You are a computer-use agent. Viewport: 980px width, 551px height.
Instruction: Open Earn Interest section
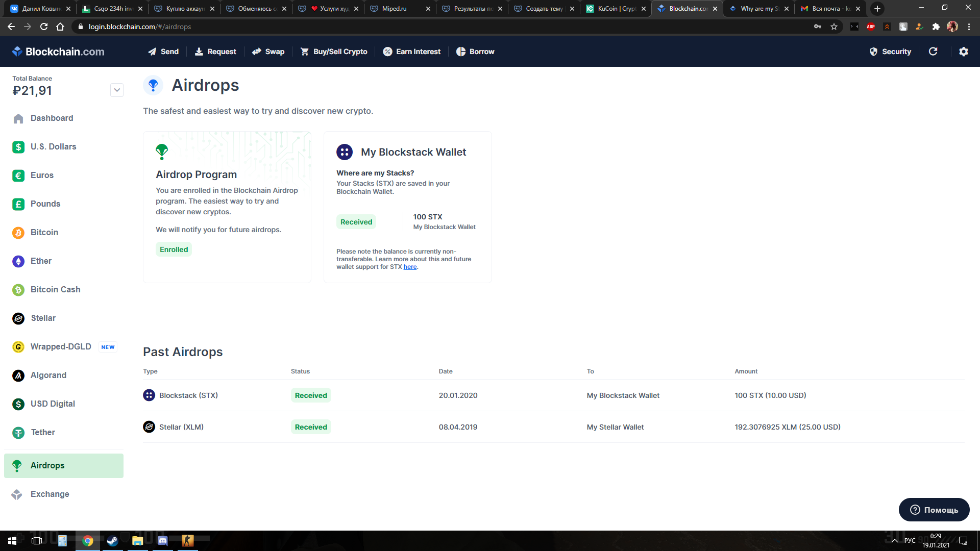click(x=412, y=52)
